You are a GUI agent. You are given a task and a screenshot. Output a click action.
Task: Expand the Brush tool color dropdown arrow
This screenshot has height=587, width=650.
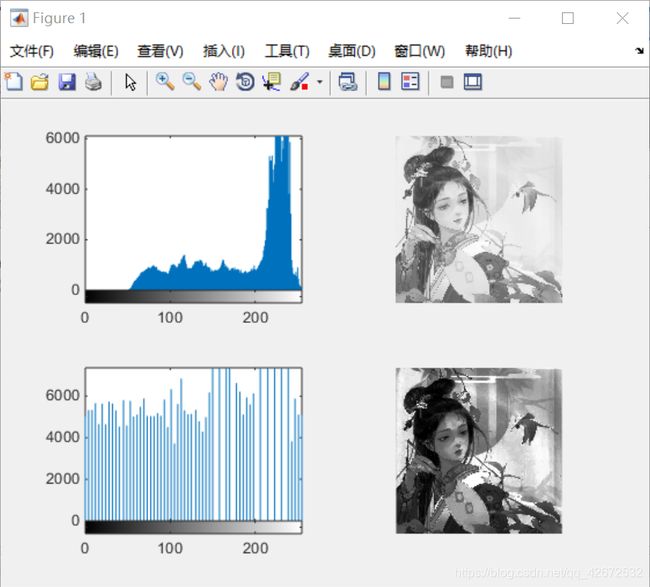(320, 82)
